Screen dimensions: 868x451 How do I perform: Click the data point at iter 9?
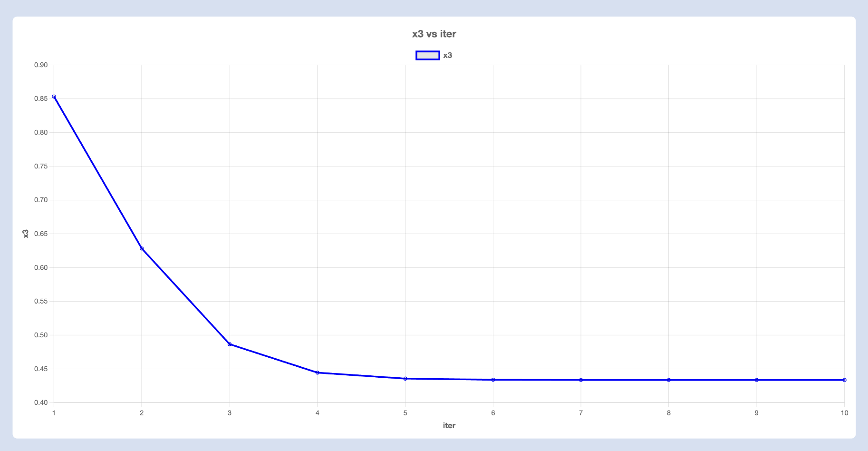757,380
